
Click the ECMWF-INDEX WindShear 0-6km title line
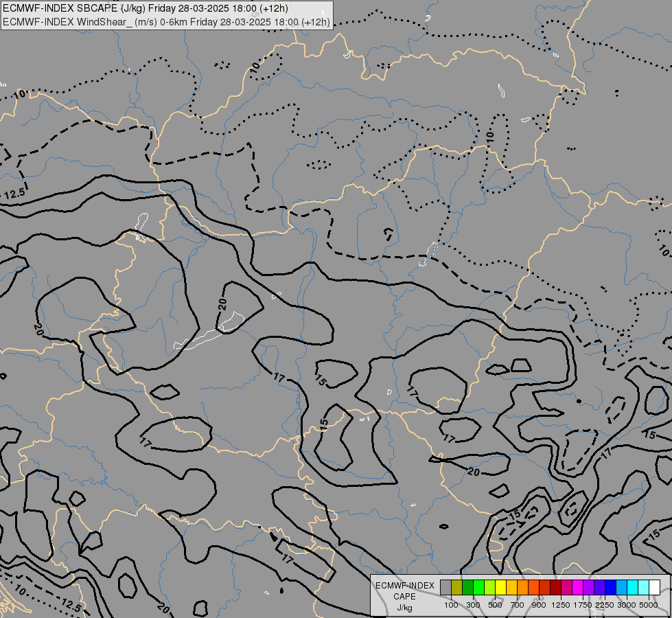tap(166, 22)
